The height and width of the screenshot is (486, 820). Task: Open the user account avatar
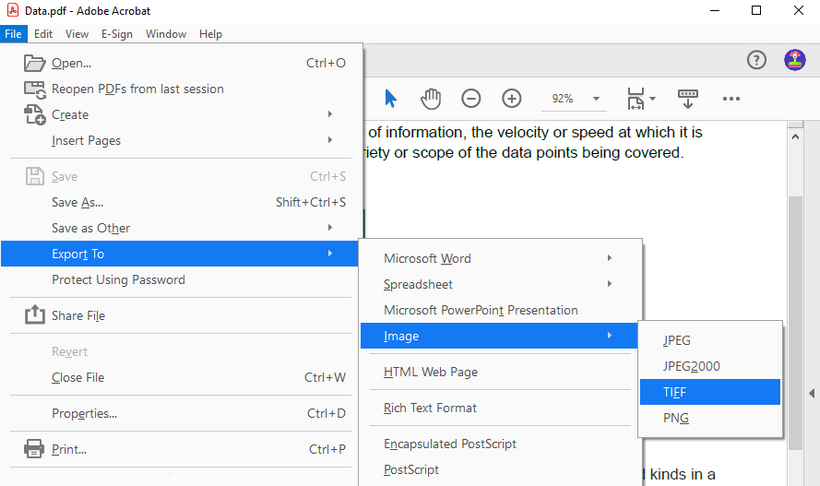click(x=794, y=60)
